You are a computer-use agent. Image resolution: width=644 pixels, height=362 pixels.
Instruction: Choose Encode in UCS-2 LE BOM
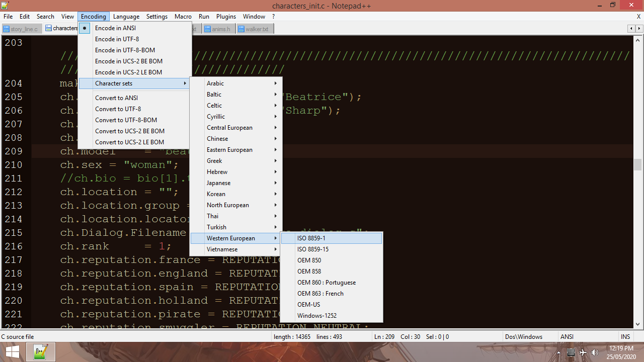[135, 72]
